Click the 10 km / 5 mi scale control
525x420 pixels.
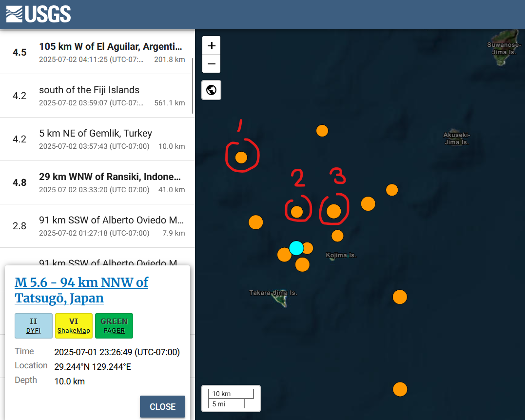(x=231, y=399)
